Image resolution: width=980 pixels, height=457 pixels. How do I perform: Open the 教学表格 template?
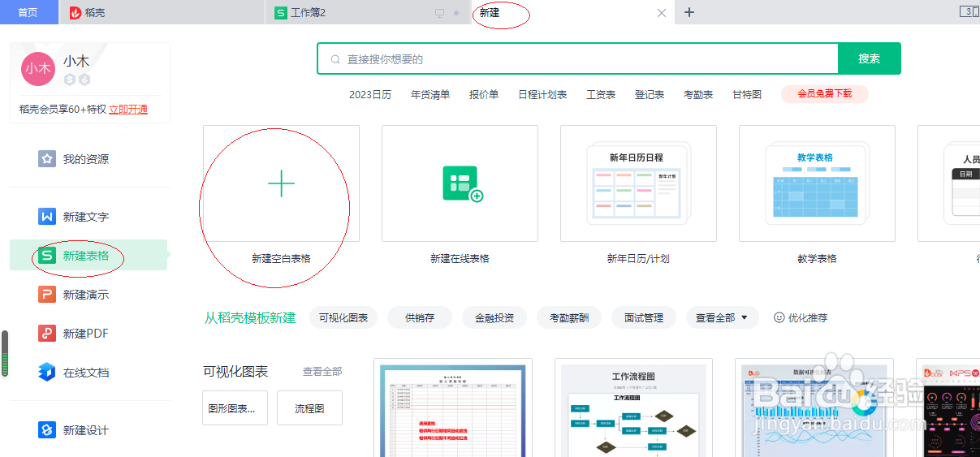coord(817,183)
